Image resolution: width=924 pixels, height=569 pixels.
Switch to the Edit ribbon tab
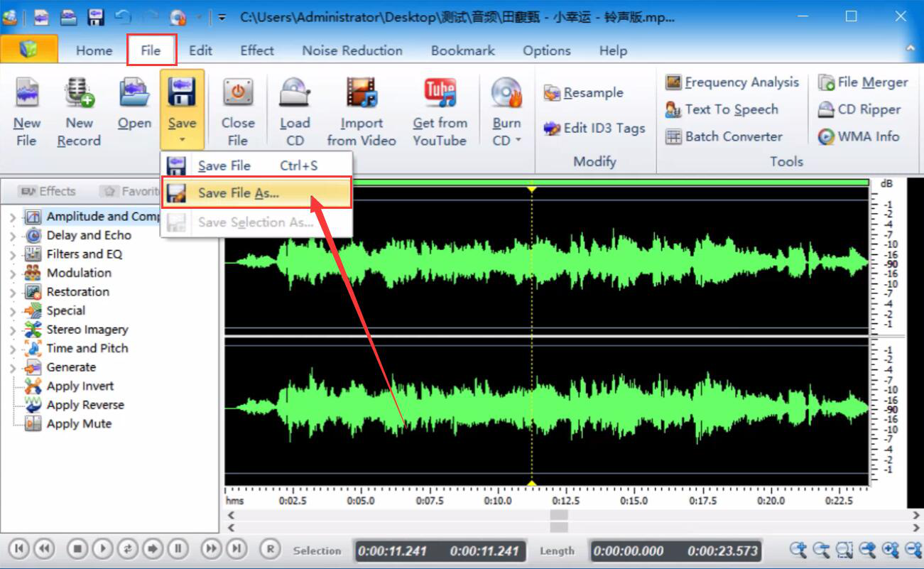[200, 50]
